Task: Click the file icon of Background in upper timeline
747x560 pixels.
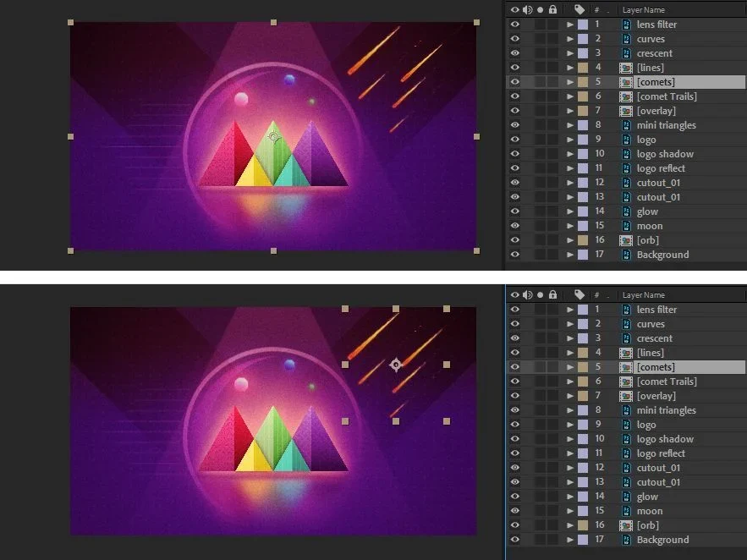Action: click(x=627, y=255)
